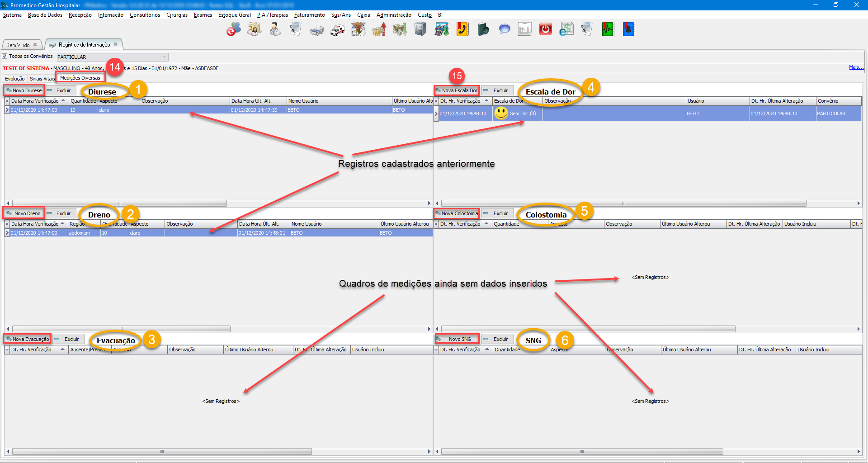Switch to the Sinais Vitais tab
Image resolution: width=868 pixels, height=463 pixels.
pyautogui.click(x=42, y=79)
